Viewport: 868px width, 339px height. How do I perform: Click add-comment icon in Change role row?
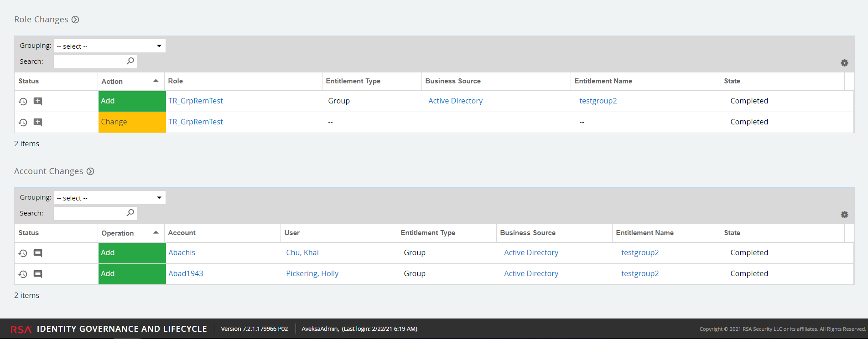(38, 122)
